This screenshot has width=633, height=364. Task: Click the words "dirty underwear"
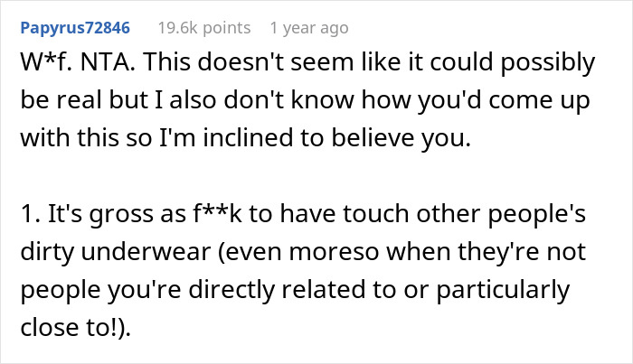coord(127,253)
